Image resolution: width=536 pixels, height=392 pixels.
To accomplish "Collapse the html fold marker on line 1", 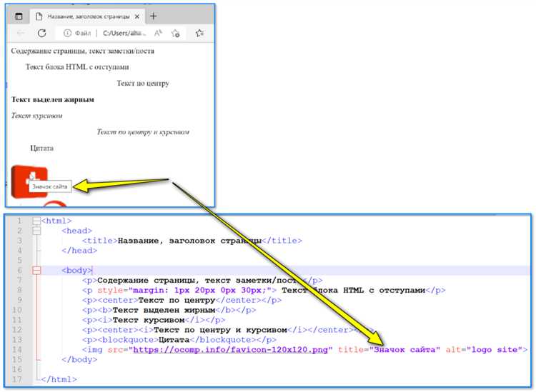I will coord(36,221).
